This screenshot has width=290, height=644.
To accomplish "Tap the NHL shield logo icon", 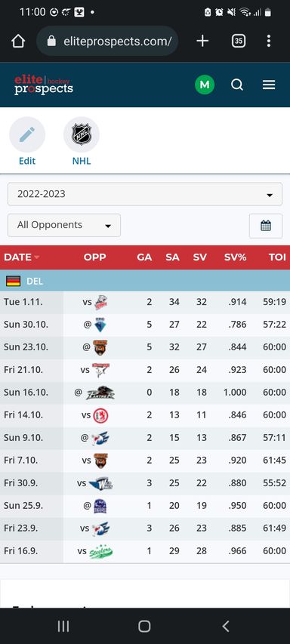I will 82,134.
